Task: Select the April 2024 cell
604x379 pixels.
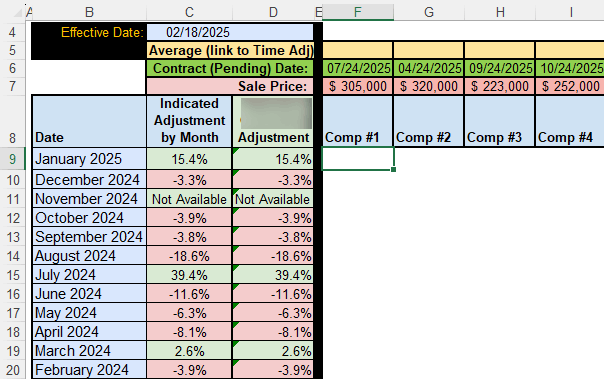Action: (89, 332)
